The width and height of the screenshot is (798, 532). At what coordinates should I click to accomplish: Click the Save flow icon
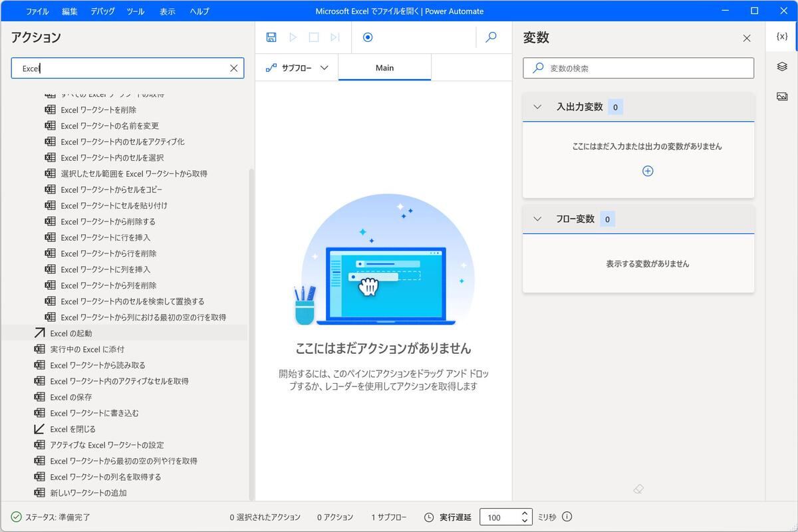tap(271, 37)
